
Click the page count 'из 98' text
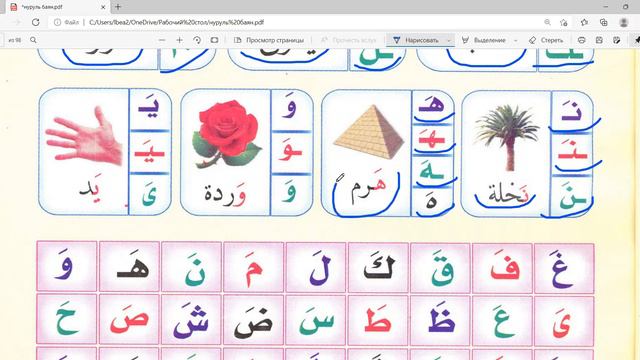click(15, 40)
